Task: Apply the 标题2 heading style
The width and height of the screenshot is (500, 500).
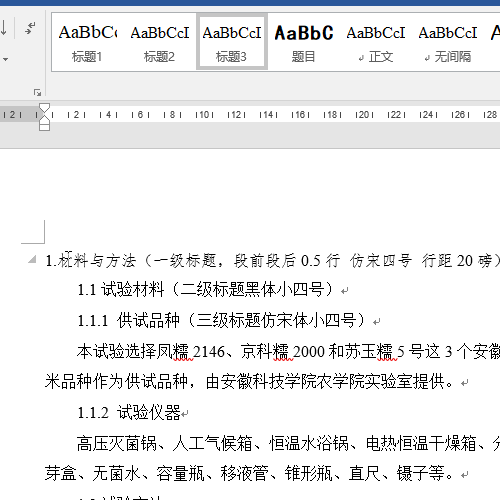Action: tap(160, 42)
